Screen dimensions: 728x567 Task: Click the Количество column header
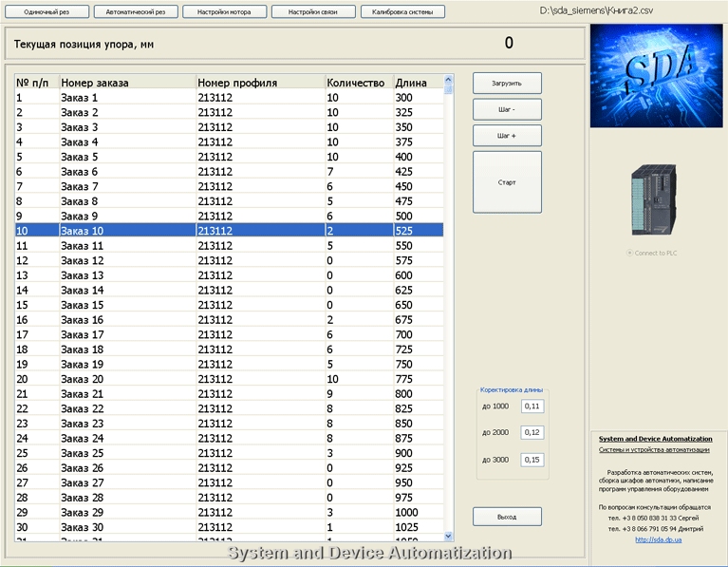tap(355, 83)
